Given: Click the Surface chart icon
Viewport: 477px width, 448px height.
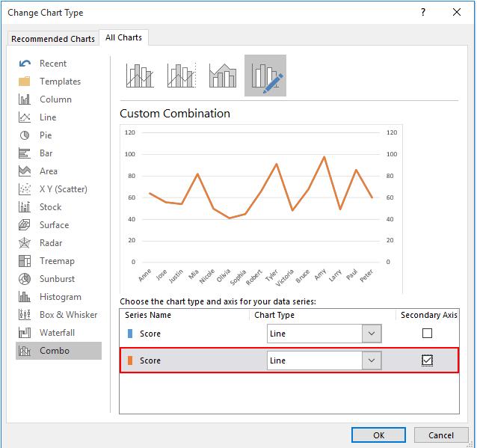Looking at the screenshot, I should click(x=25, y=225).
